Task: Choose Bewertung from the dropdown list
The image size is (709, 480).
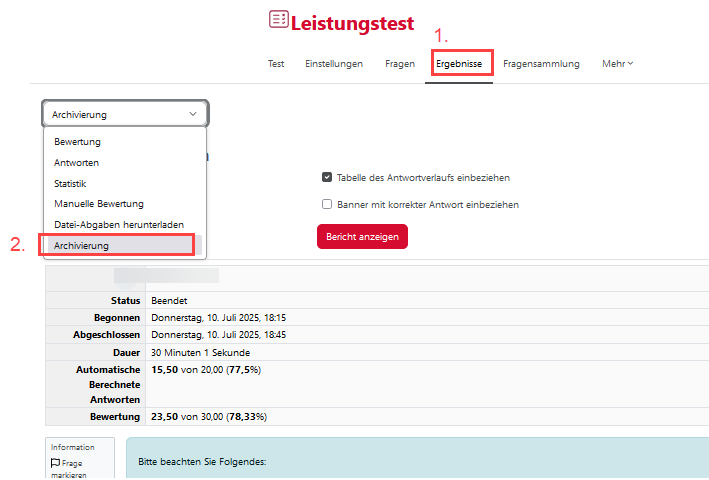Action: (77, 142)
